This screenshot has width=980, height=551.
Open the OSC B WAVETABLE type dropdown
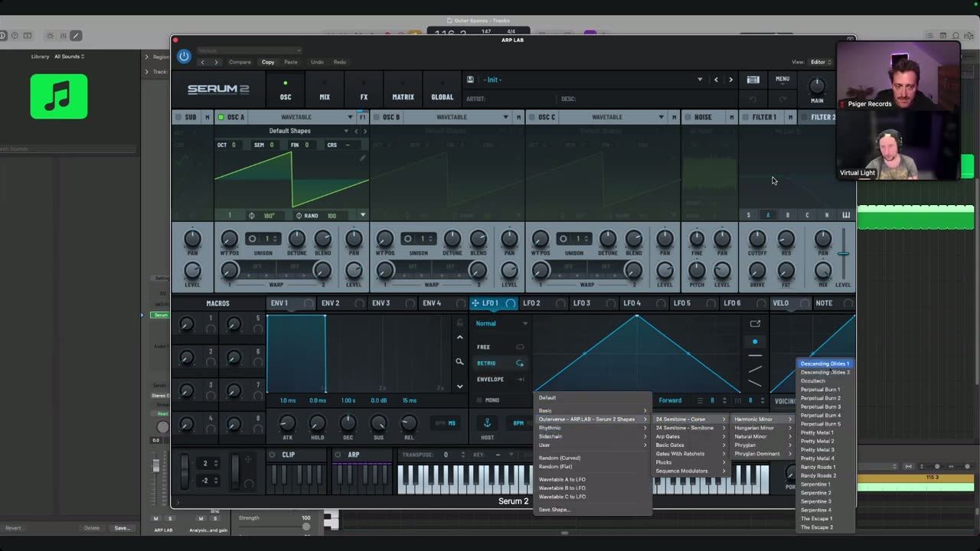tap(458, 117)
